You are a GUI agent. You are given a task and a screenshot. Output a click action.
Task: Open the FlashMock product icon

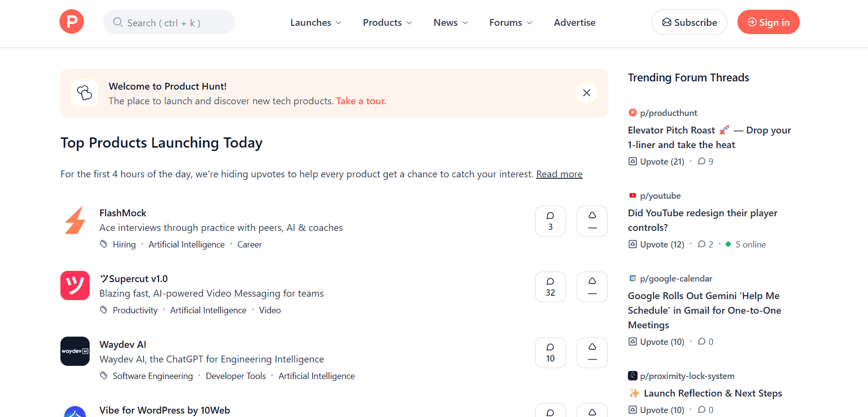pyautogui.click(x=75, y=220)
